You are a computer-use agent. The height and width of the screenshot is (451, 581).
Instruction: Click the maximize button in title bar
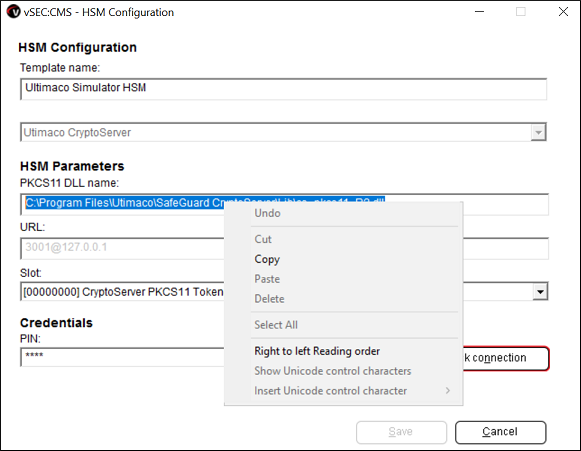coord(521,12)
